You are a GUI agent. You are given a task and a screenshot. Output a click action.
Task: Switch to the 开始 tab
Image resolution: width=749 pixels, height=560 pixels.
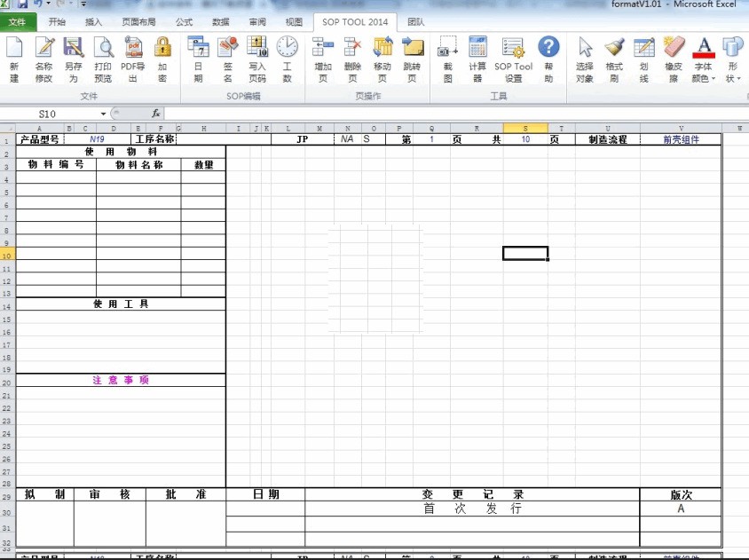click(58, 22)
